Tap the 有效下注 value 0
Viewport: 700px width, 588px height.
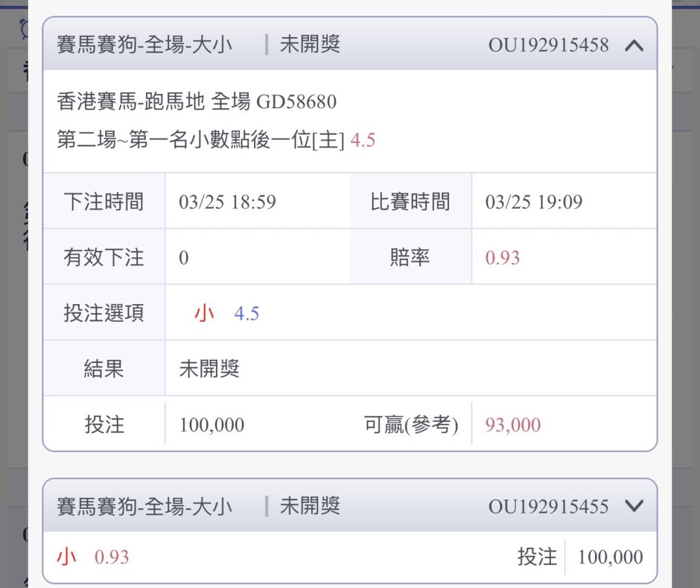click(x=184, y=258)
